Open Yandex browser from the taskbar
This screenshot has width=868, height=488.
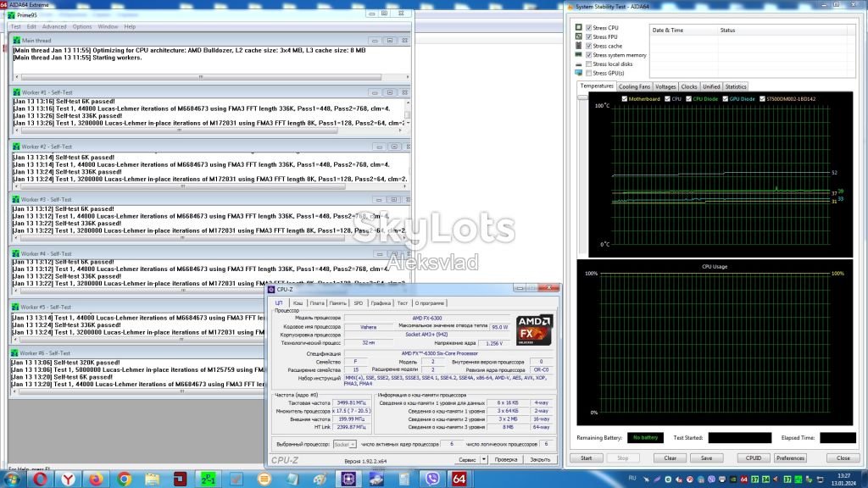click(x=68, y=479)
